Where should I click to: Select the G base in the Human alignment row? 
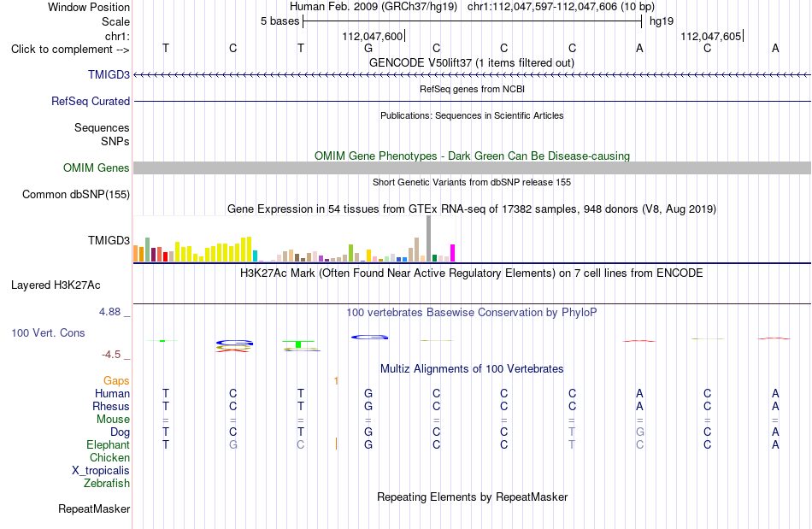368,393
